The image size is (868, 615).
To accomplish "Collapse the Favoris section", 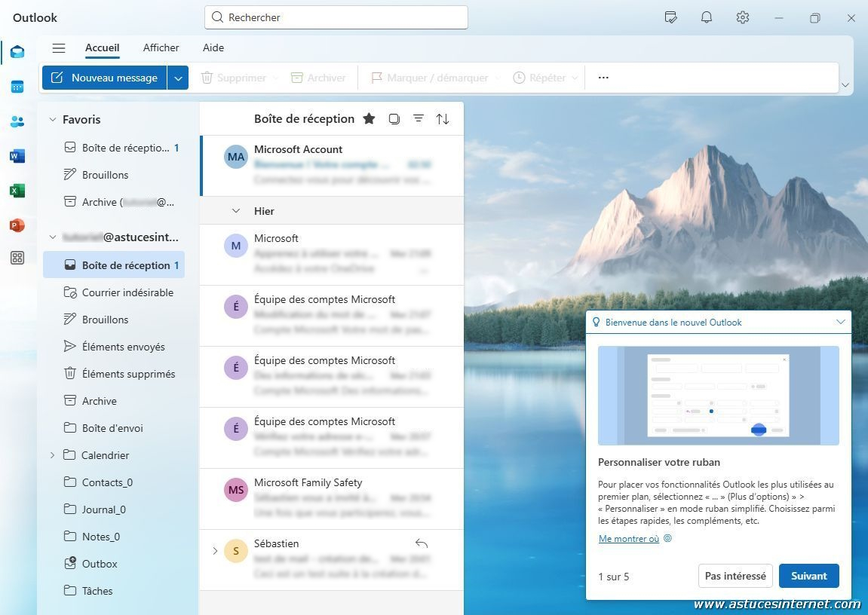I will 53,120.
